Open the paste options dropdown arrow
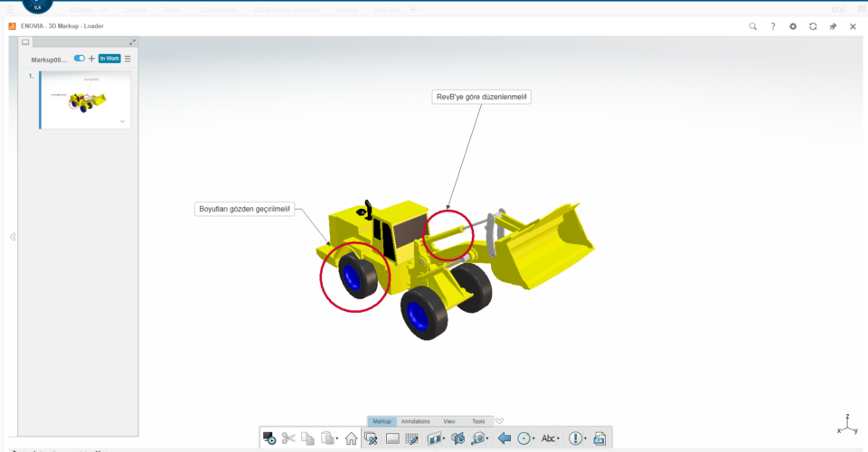This screenshot has height=452, width=868. click(337, 439)
